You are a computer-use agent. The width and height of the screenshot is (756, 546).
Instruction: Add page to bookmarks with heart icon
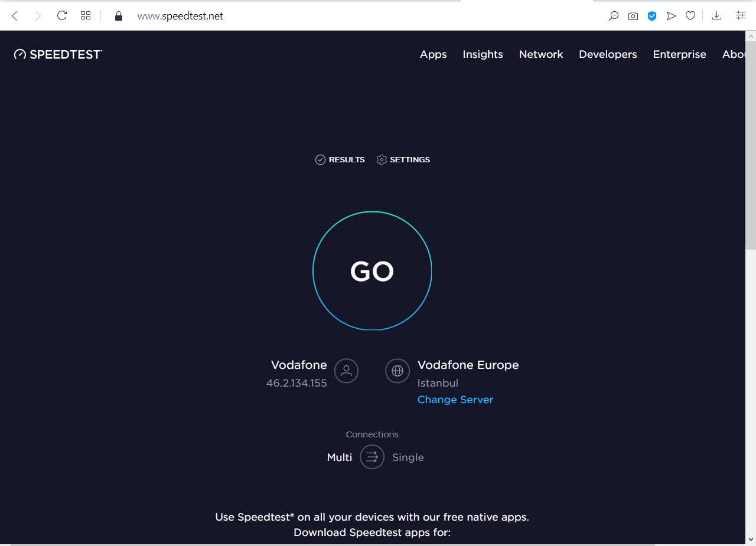(690, 16)
